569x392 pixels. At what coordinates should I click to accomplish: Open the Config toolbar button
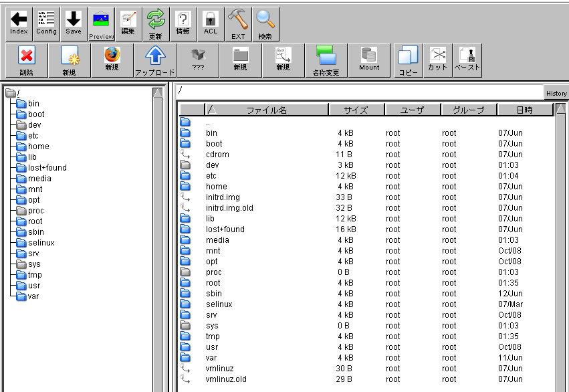coord(46,23)
